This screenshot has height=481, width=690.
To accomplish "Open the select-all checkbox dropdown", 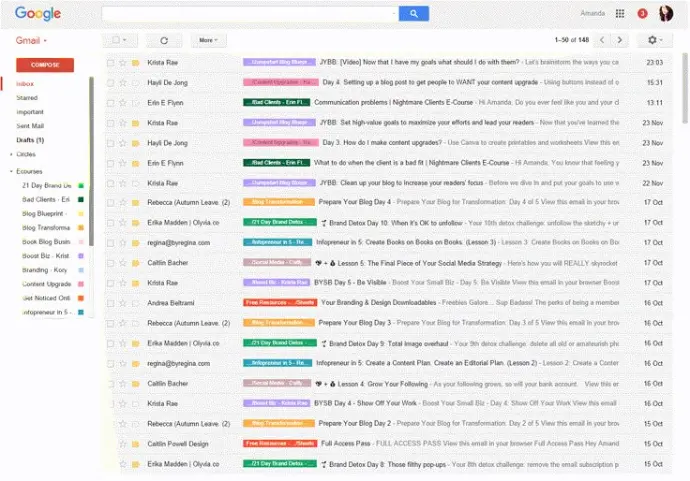I will 120,40.
